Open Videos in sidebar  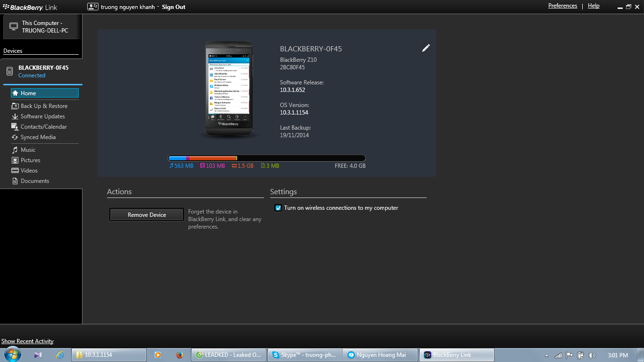29,171
